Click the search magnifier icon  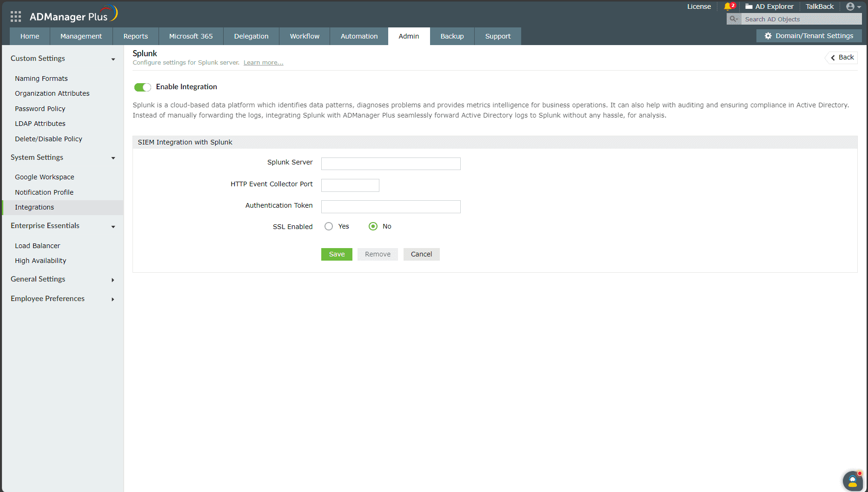[734, 19]
